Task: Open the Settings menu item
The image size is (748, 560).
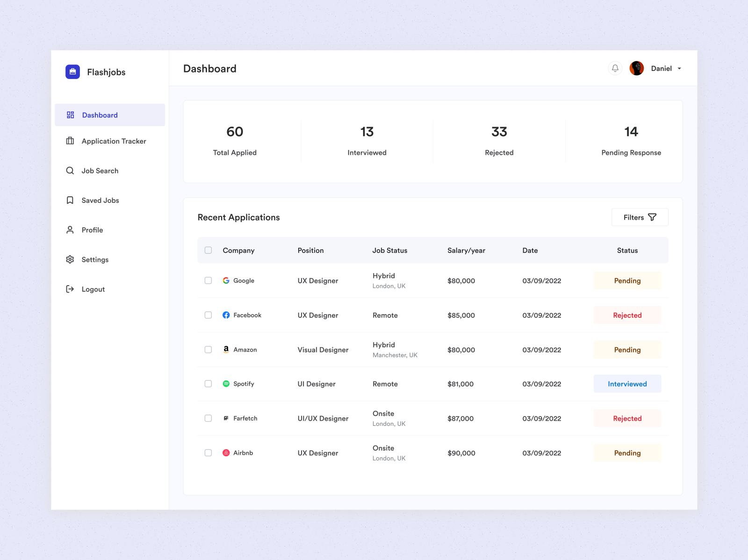Action: point(95,259)
